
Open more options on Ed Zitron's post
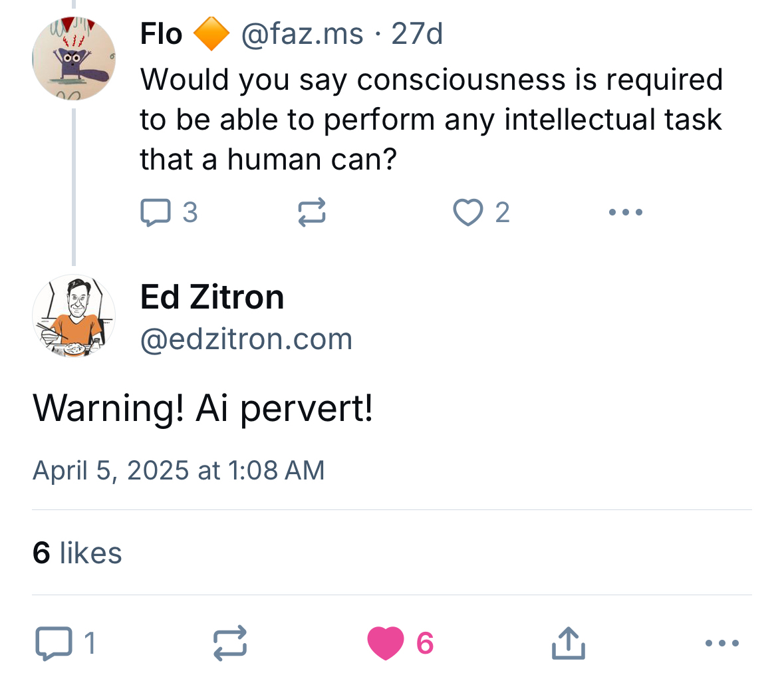721,643
